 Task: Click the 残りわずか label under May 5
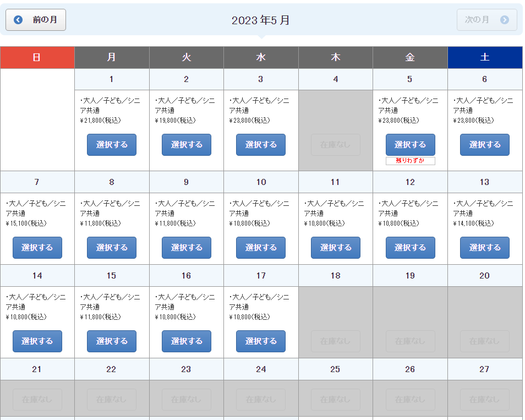click(x=410, y=161)
